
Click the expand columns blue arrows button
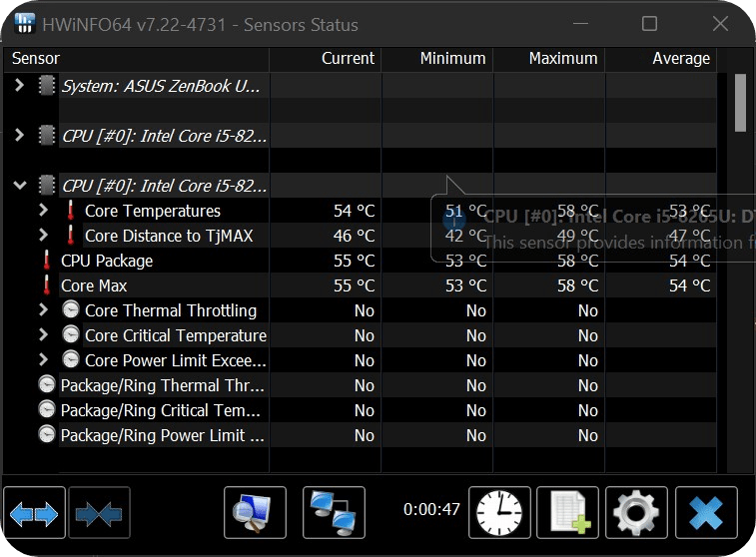(x=34, y=512)
